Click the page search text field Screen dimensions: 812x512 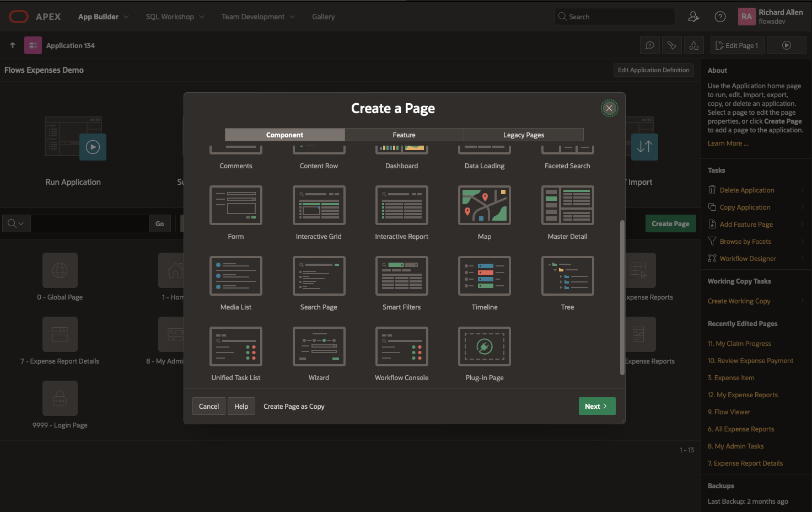[x=90, y=223]
